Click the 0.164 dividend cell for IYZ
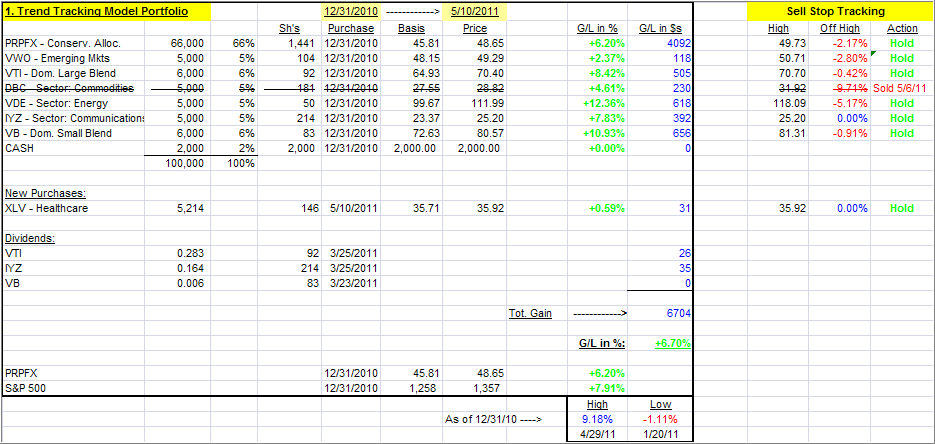Screen dimensions: 935x444 pyautogui.click(x=178, y=268)
